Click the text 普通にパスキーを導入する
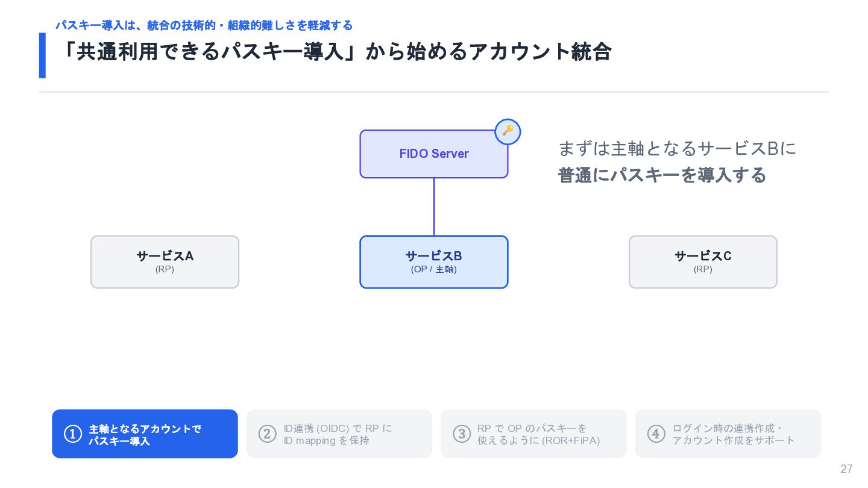 point(662,175)
